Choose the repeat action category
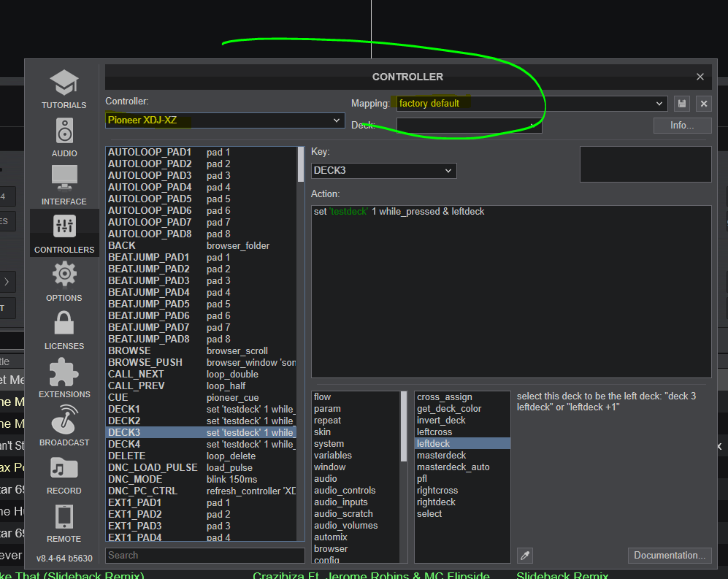This screenshot has width=728, height=579. pyautogui.click(x=356, y=421)
